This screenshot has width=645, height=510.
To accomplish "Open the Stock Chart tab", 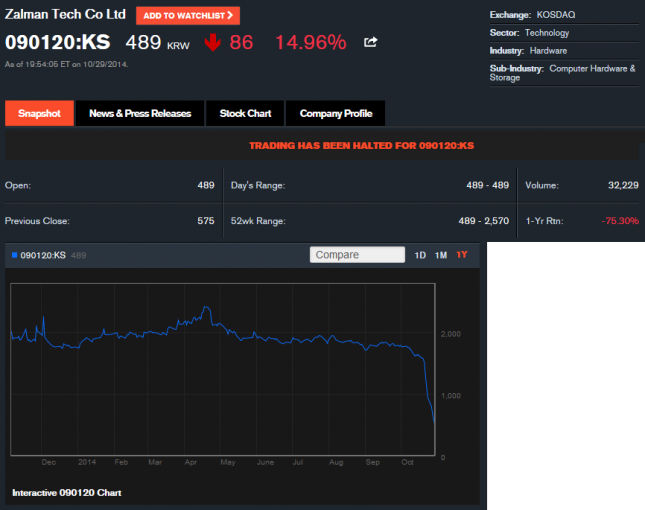I will click(x=245, y=113).
